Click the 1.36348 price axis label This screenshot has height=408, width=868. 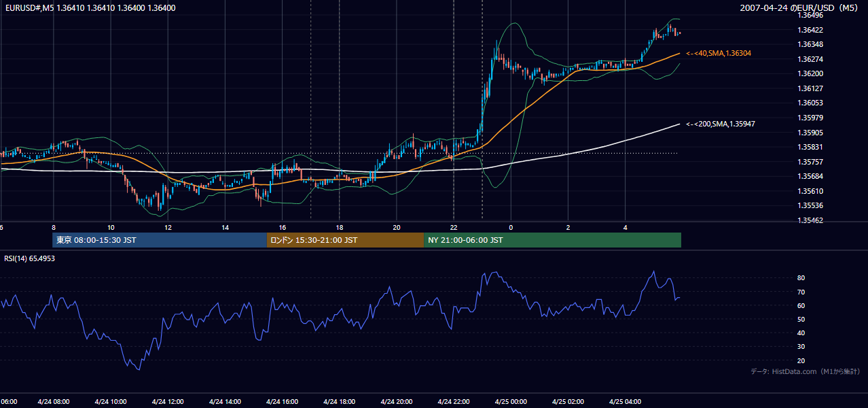click(x=810, y=44)
